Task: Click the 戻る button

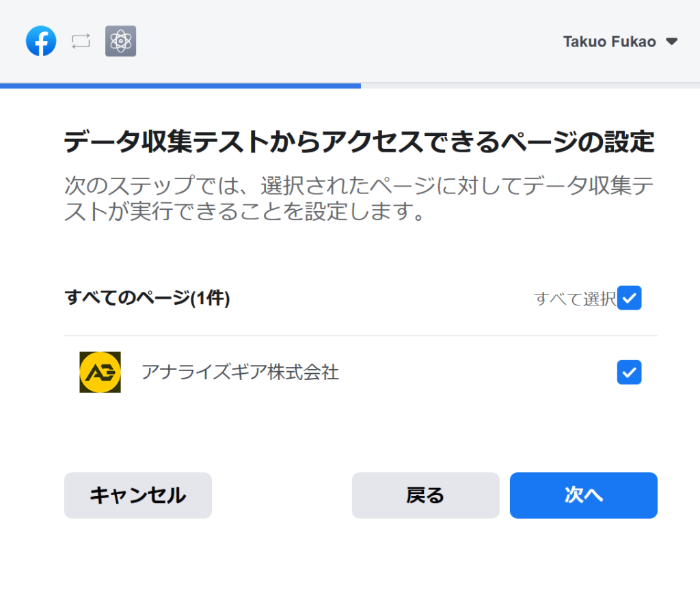Action: click(x=425, y=495)
